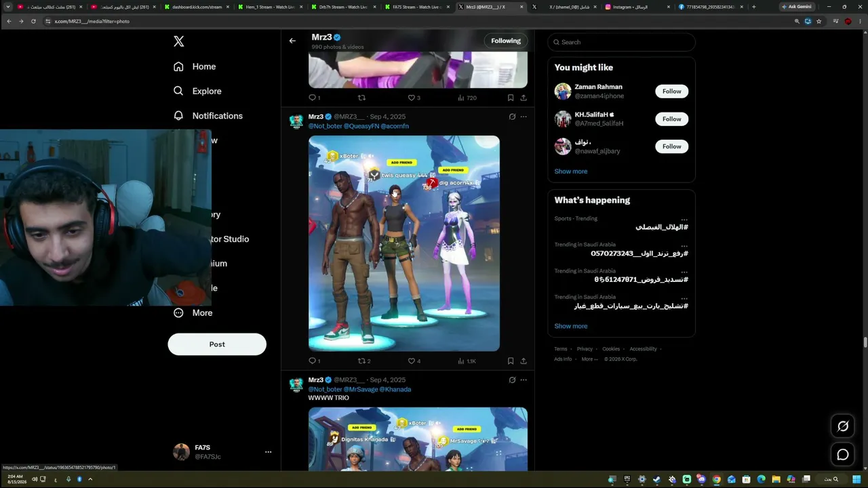Open Steam from the Windows taskbar
The width and height of the screenshot is (868, 488).
point(656,479)
